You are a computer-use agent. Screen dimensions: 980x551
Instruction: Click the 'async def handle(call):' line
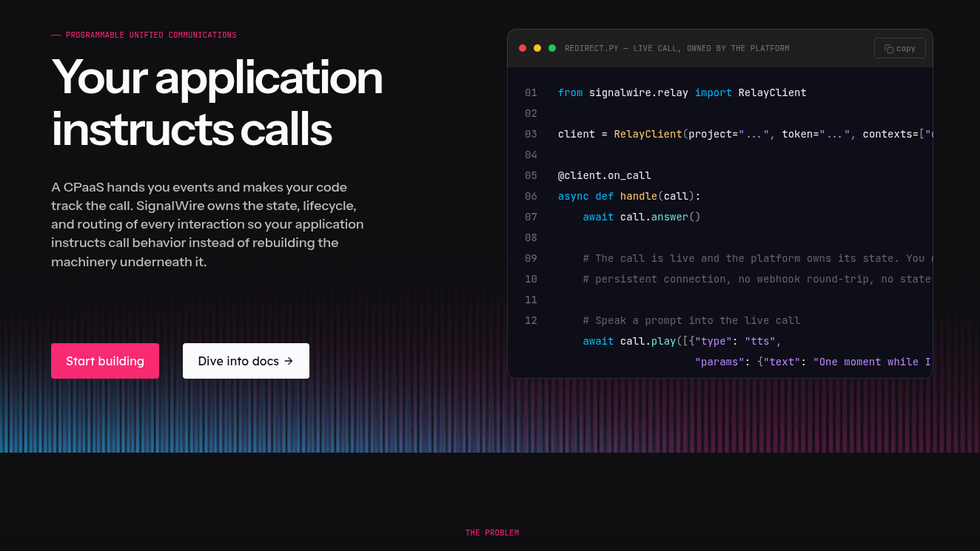(x=629, y=196)
